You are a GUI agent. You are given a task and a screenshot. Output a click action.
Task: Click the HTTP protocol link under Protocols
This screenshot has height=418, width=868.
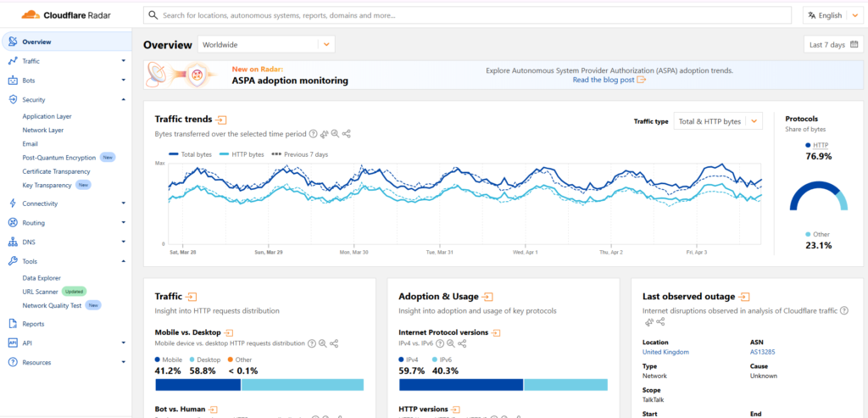click(821, 145)
